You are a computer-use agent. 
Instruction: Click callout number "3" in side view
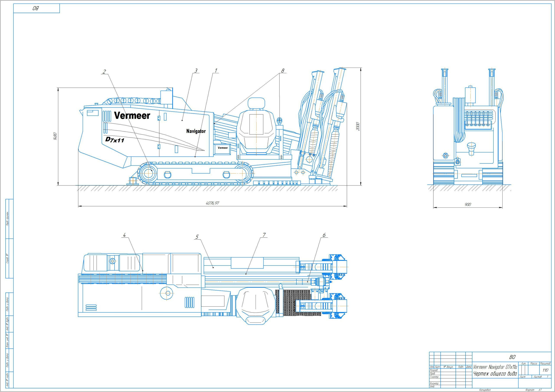click(x=196, y=71)
